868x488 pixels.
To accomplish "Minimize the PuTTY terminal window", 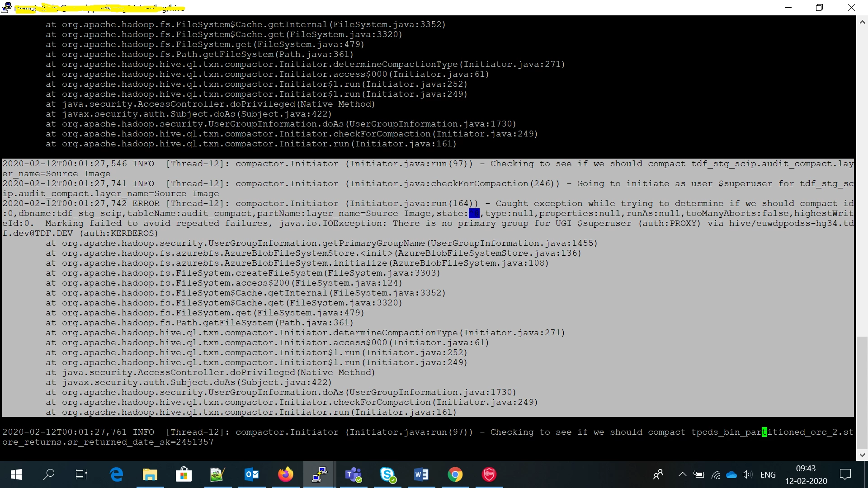I will tap(788, 7).
